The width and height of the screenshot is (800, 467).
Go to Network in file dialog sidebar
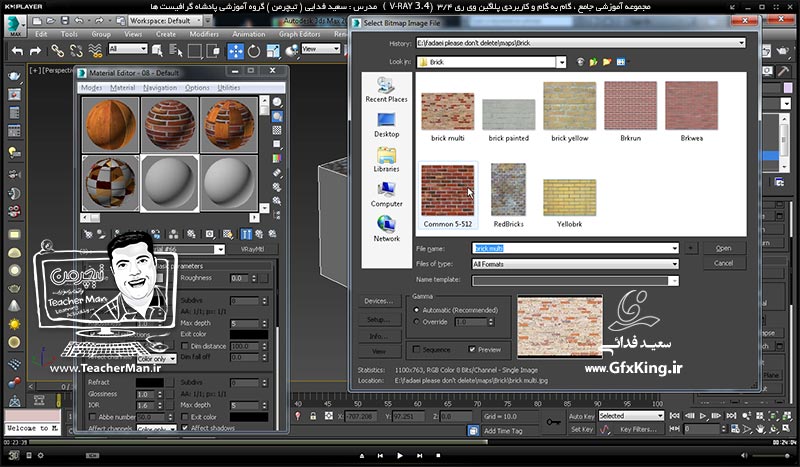[x=386, y=229]
